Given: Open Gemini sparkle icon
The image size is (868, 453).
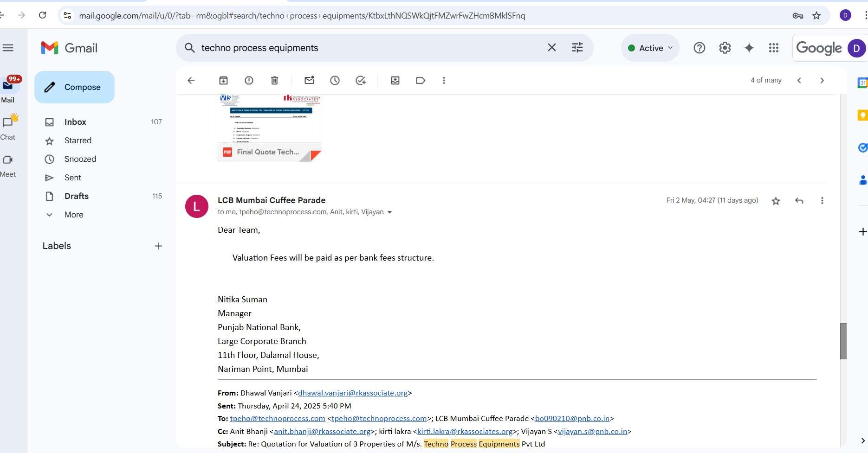Looking at the screenshot, I should coord(749,48).
